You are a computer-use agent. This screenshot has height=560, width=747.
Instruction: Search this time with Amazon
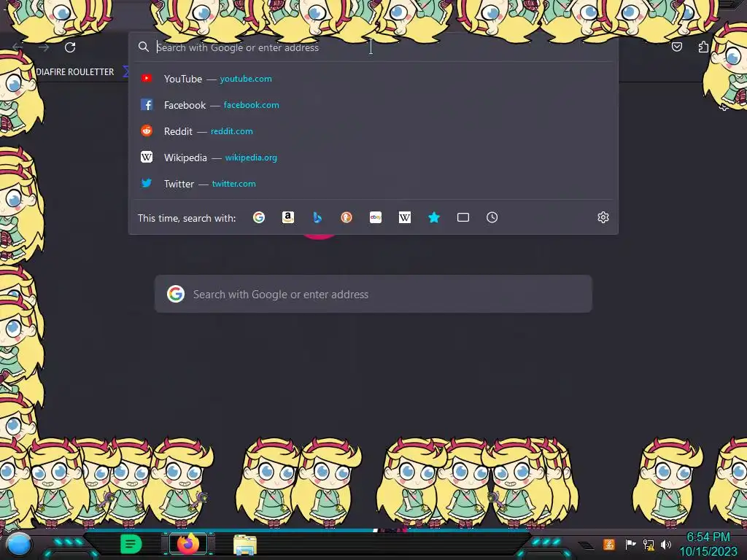pos(287,217)
